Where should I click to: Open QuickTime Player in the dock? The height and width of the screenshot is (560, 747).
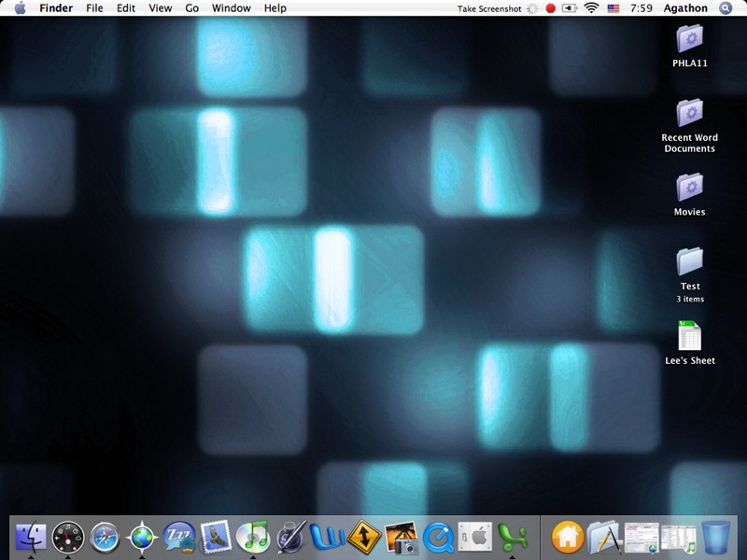(x=437, y=537)
